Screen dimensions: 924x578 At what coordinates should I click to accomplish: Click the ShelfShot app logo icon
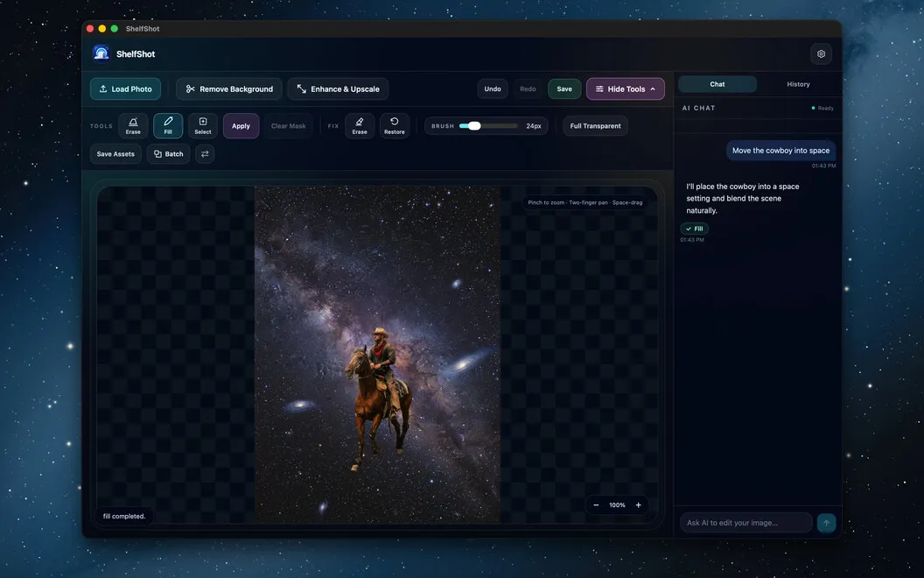pos(101,53)
